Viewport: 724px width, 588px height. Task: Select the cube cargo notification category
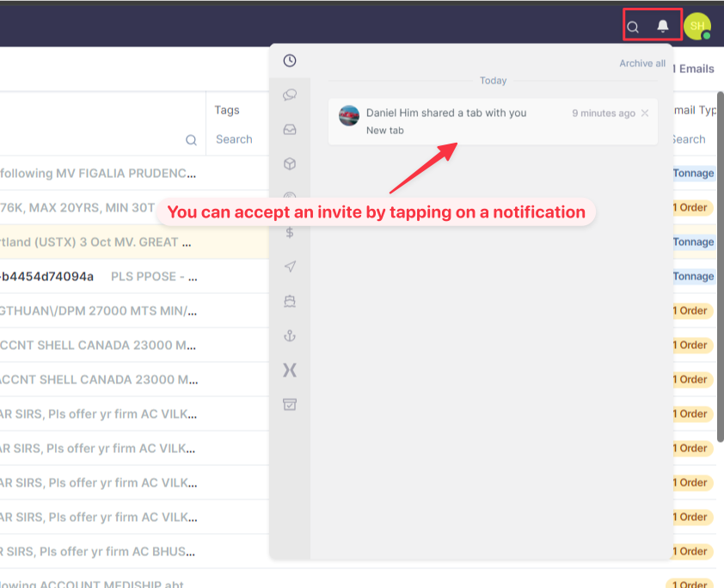point(290,163)
